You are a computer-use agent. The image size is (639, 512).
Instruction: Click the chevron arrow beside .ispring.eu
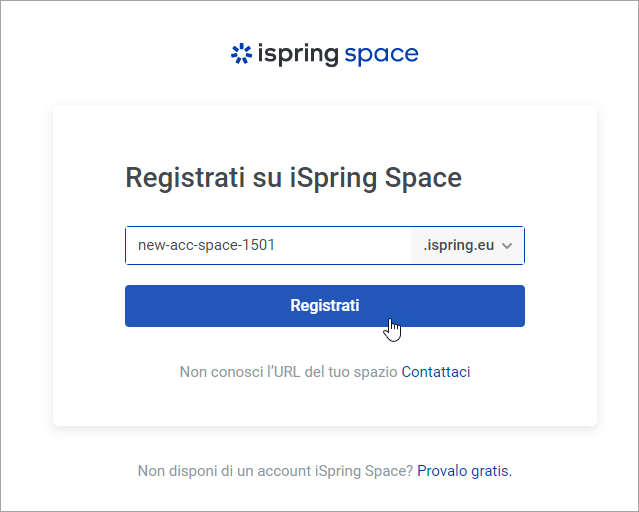tap(507, 245)
